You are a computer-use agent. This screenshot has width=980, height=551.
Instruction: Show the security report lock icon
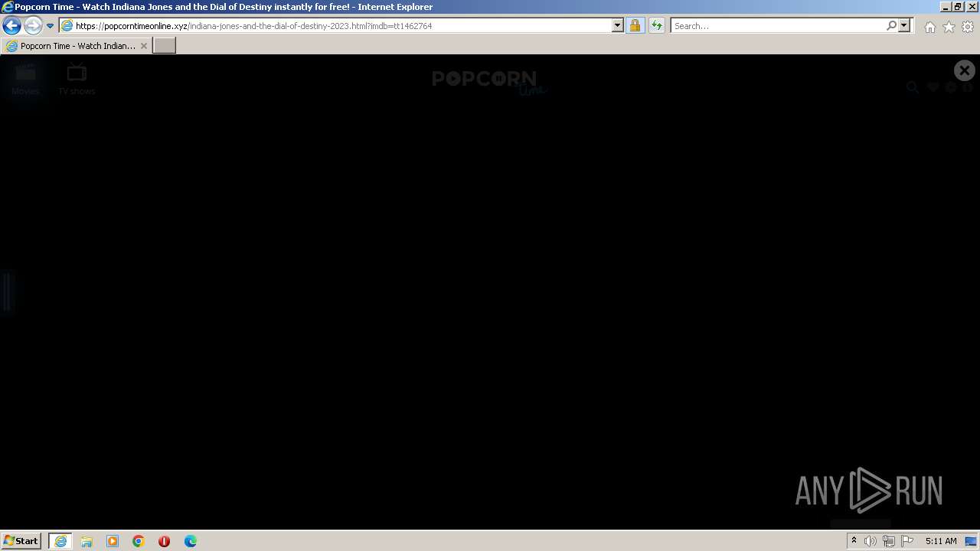(635, 25)
